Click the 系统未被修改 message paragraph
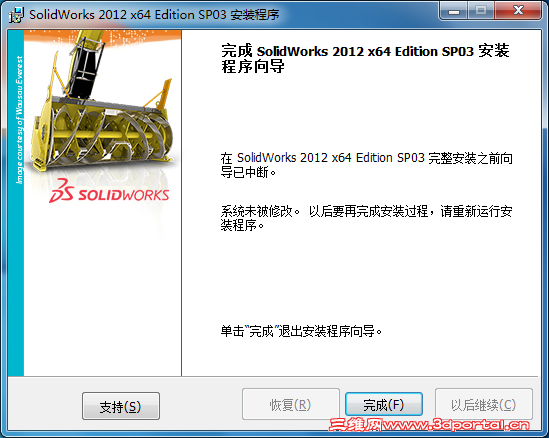 coord(367,218)
